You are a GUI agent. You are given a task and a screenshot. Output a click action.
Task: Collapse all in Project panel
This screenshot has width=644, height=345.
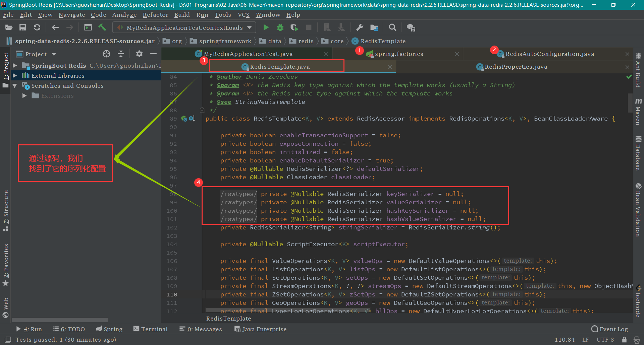click(121, 54)
